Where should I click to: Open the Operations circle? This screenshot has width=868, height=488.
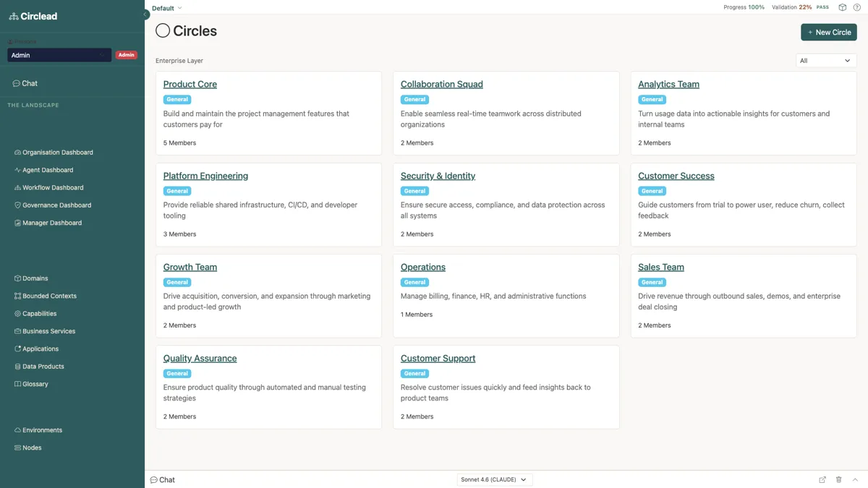pyautogui.click(x=423, y=267)
